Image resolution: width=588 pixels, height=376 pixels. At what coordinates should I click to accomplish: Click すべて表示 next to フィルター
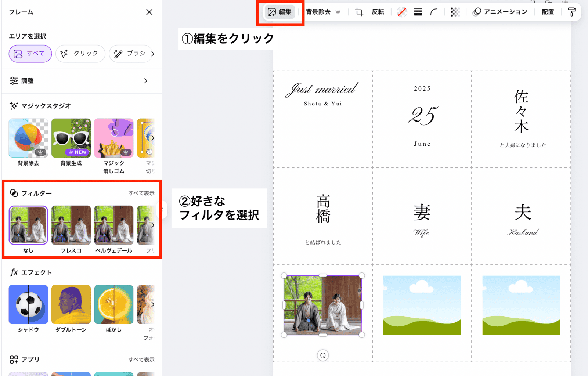[141, 193]
